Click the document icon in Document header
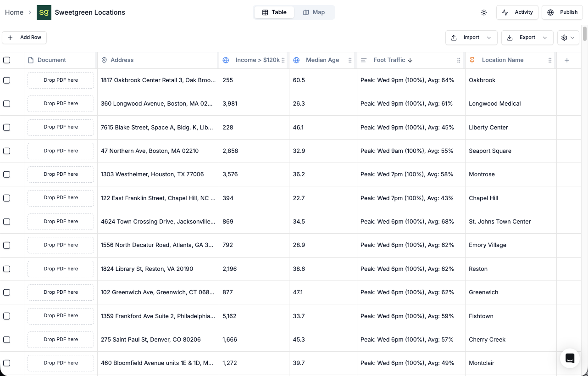588x376 pixels. [30, 60]
